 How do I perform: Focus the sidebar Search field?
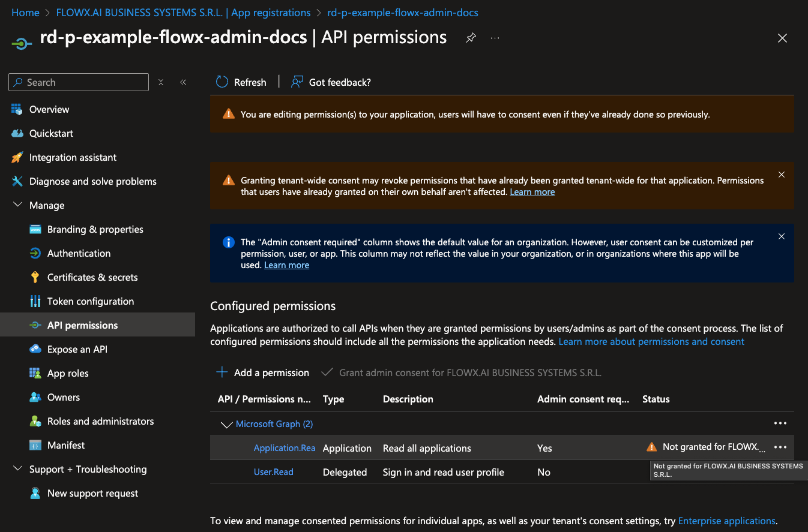click(x=79, y=82)
